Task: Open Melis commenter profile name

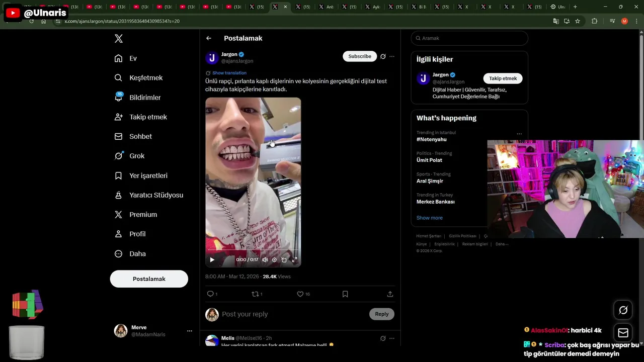Action: 228,338
